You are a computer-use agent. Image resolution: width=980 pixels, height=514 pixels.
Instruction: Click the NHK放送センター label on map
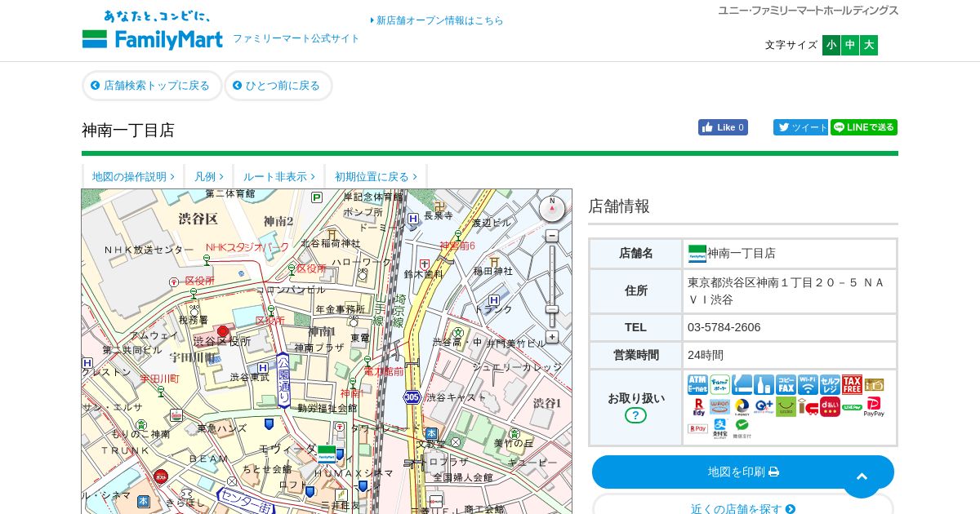149,250
